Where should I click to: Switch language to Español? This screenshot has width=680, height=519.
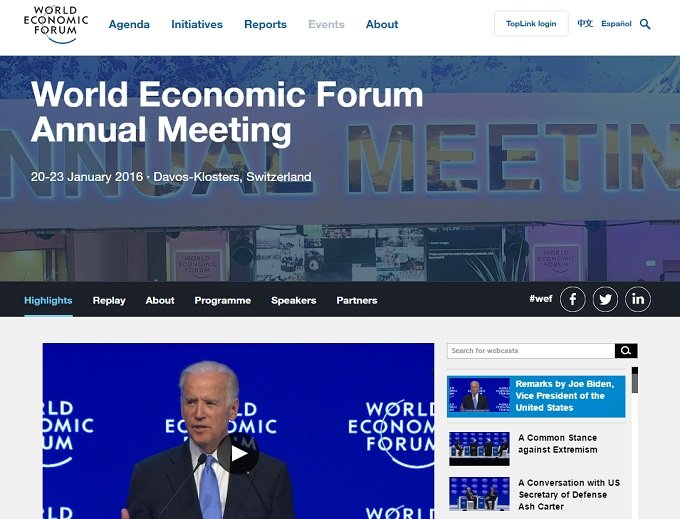point(616,24)
